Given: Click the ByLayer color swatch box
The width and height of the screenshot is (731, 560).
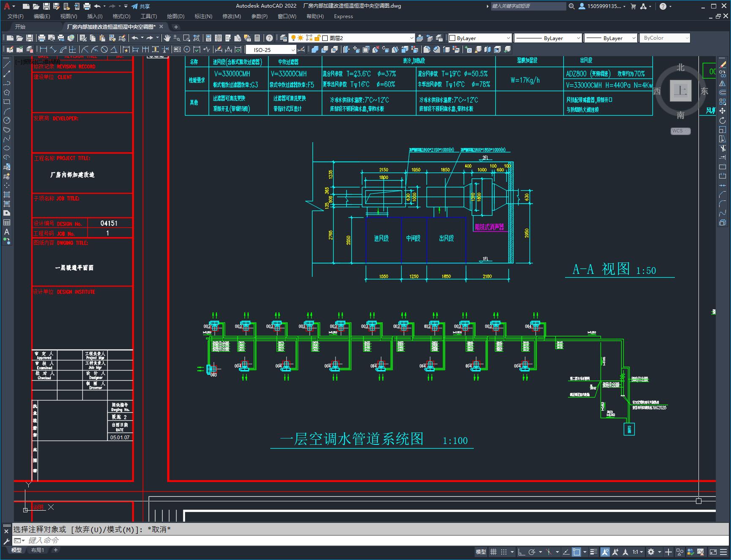Looking at the screenshot, I should (x=452, y=38).
